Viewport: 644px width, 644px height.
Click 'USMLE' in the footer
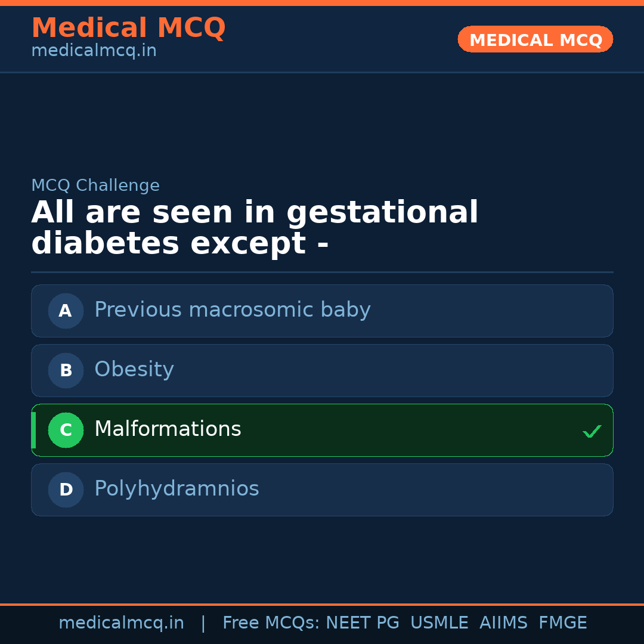pyautogui.click(x=439, y=623)
